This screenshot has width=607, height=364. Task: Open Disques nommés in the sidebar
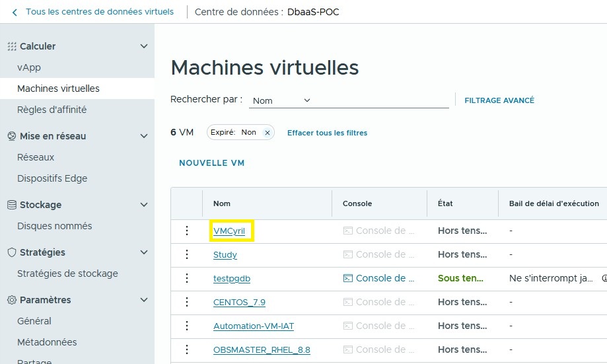click(54, 226)
